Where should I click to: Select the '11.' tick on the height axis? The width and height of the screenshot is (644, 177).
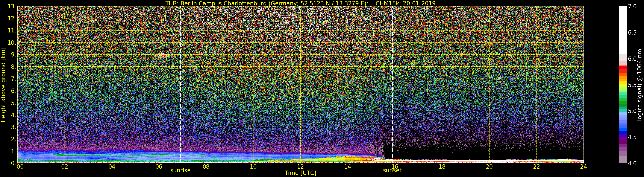tap(12, 31)
